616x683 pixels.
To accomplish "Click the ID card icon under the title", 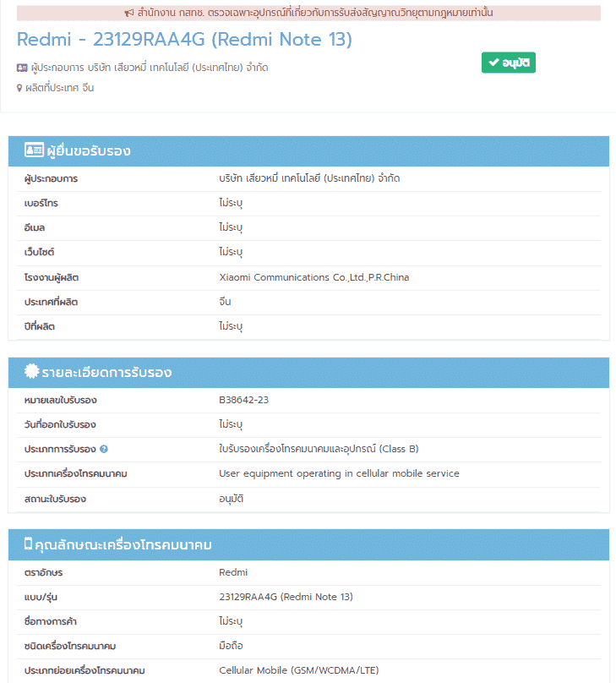I will click(x=22, y=68).
